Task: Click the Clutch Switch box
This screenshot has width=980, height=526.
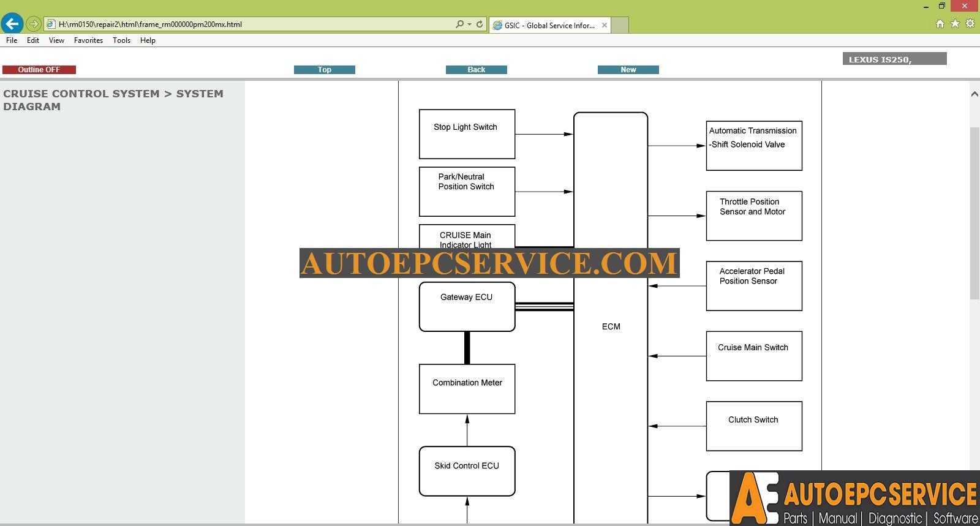Action: point(754,426)
